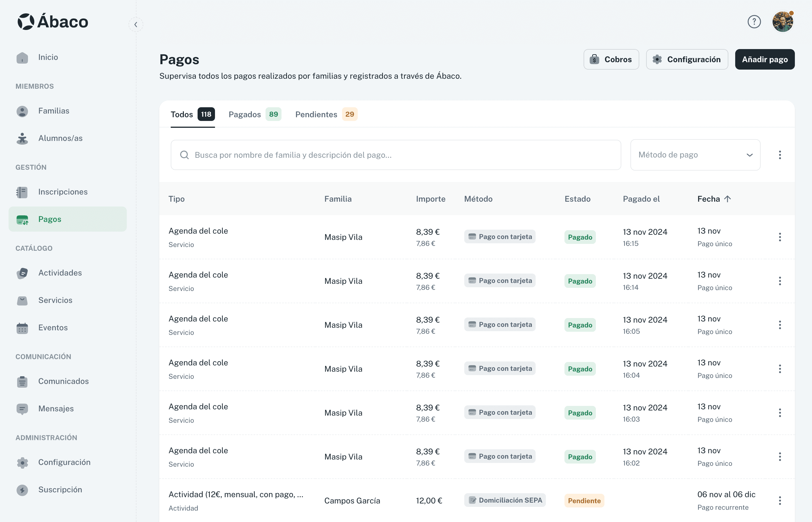Click the help question mark icon

click(x=754, y=22)
